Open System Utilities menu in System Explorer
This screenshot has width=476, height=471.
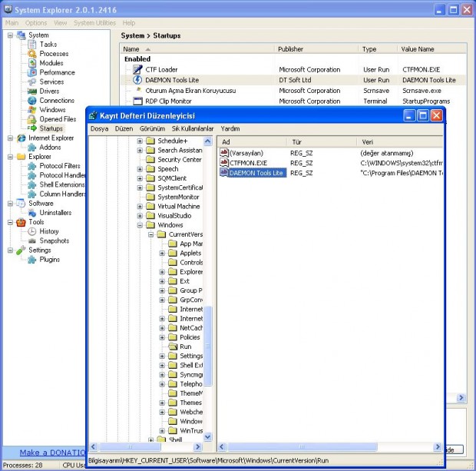(94, 23)
